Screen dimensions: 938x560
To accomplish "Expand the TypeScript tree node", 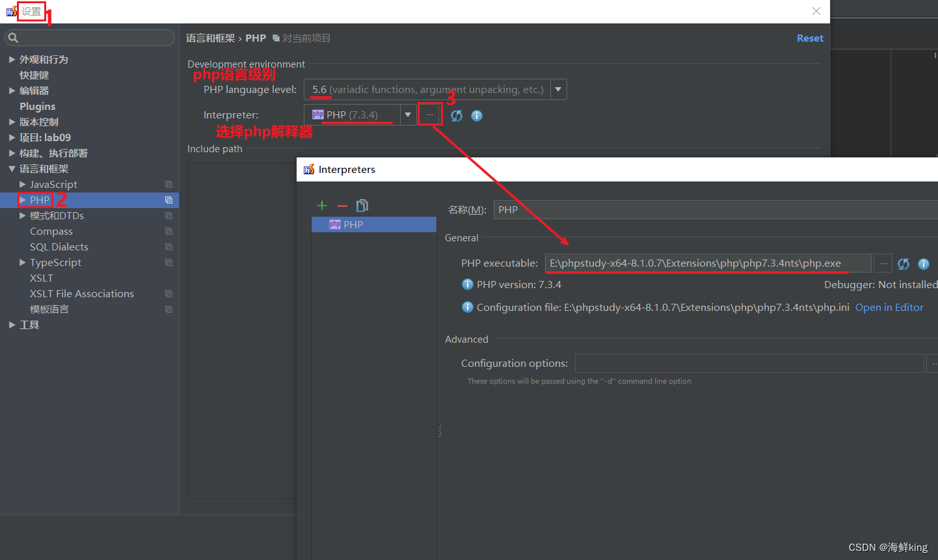I will [x=23, y=262].
